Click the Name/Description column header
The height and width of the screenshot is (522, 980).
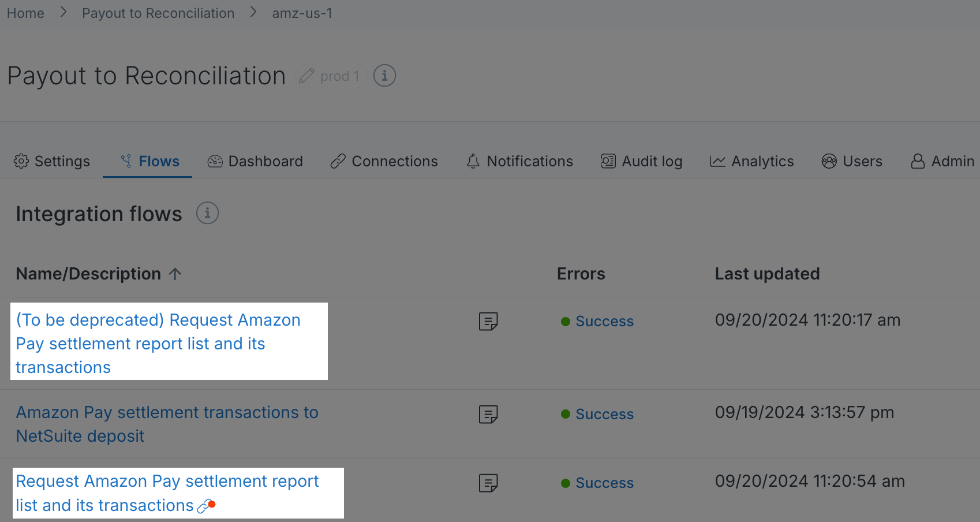(x=88, y=274)
